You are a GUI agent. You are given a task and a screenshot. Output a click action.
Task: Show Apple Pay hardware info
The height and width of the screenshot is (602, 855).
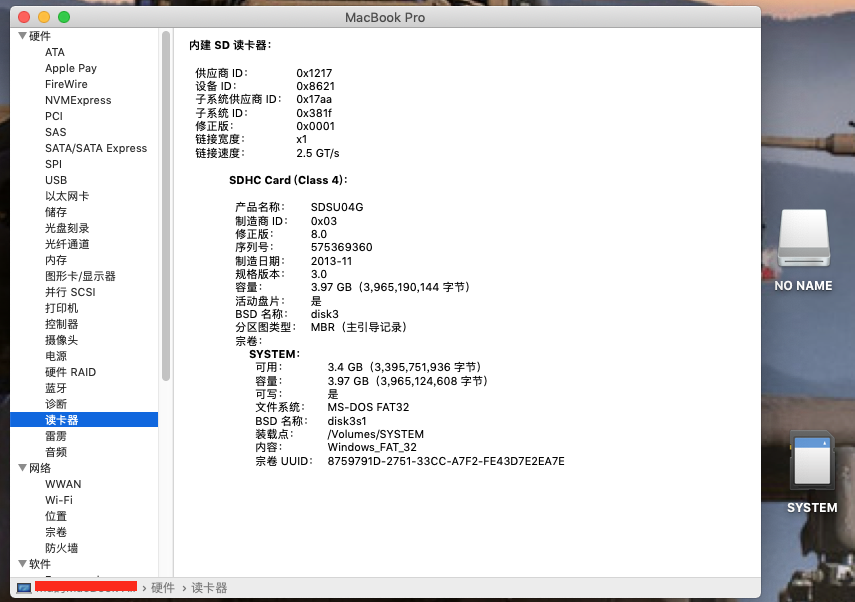pos(71,68)
